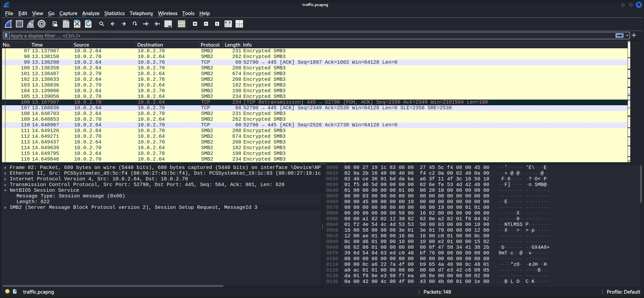Click the close capture file icon
The height and width of the screenshot is (298, 644).
pos(77,24)
